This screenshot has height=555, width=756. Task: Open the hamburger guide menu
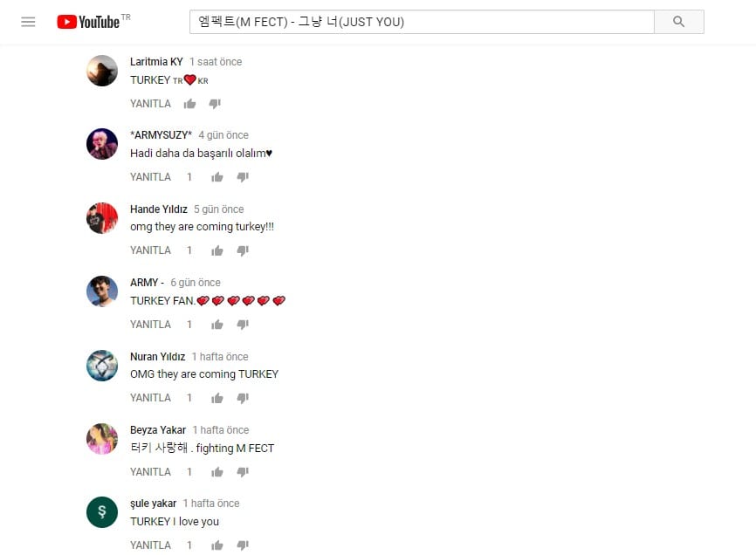pyautogui.click(x=28, y=22)
